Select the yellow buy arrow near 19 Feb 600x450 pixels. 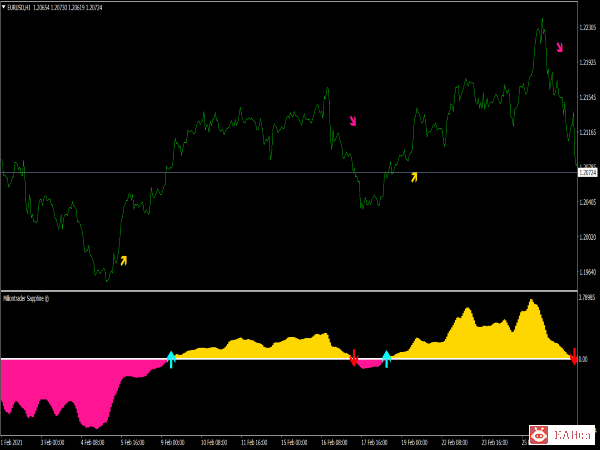(414, 177)
